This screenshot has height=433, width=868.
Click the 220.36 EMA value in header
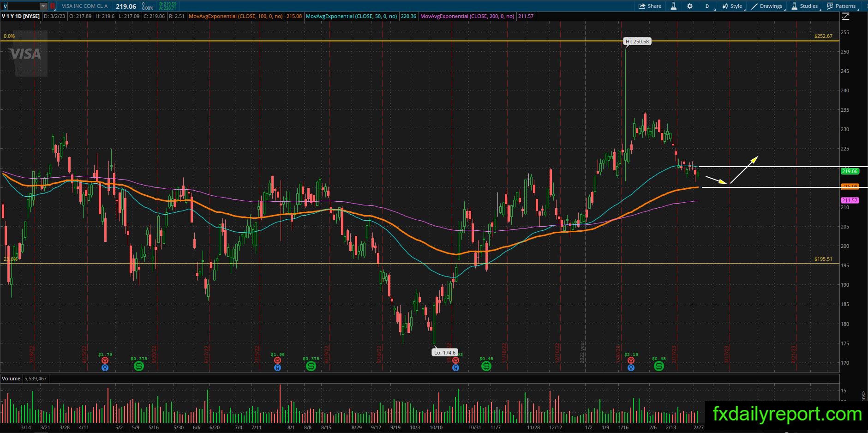pyautogui.click(x=408, y=16)
